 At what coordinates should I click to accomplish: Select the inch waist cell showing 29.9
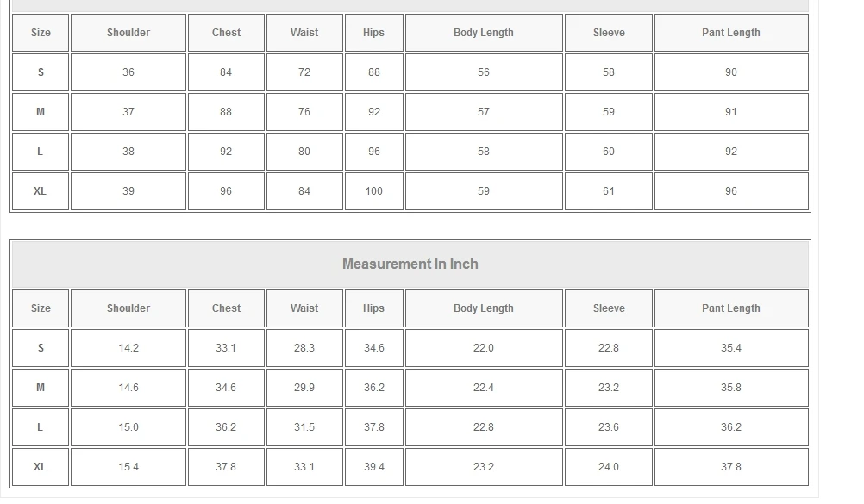click(304, 388)
